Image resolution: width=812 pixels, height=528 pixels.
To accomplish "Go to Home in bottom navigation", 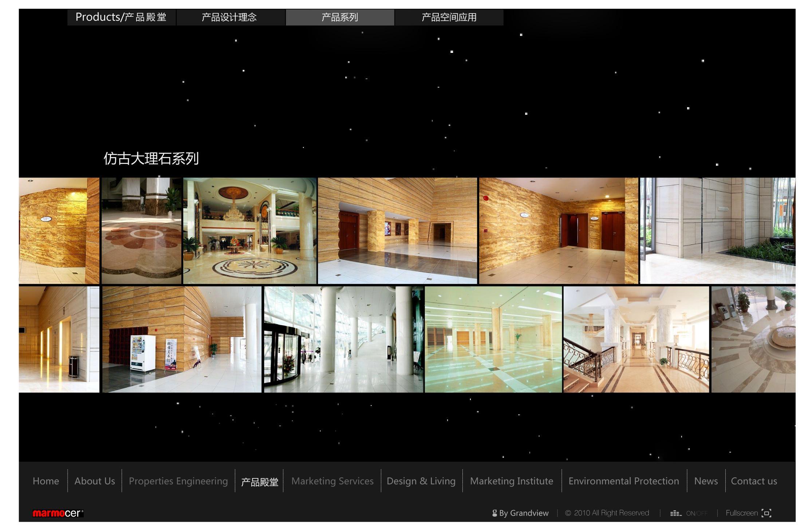I will [x=46, y=481].
